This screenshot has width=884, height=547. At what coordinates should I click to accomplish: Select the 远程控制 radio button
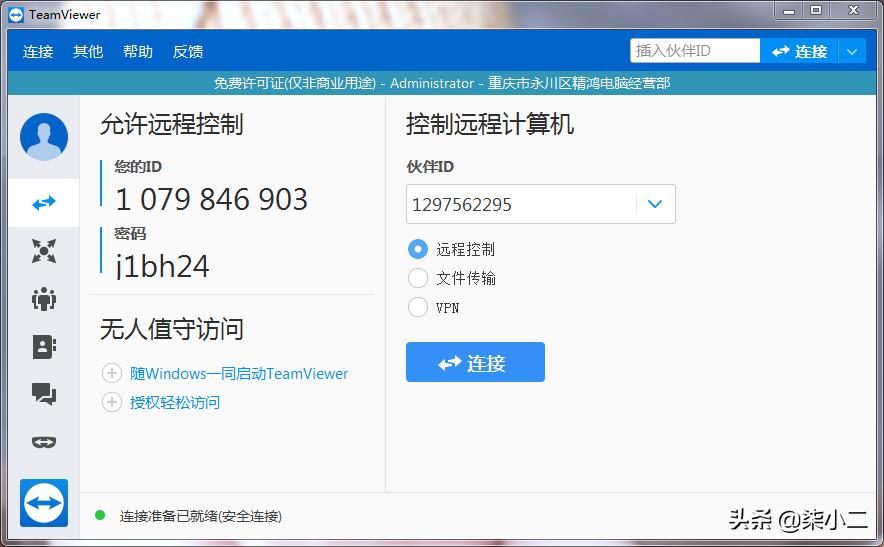pyautogui.click(x=418, y=249)
